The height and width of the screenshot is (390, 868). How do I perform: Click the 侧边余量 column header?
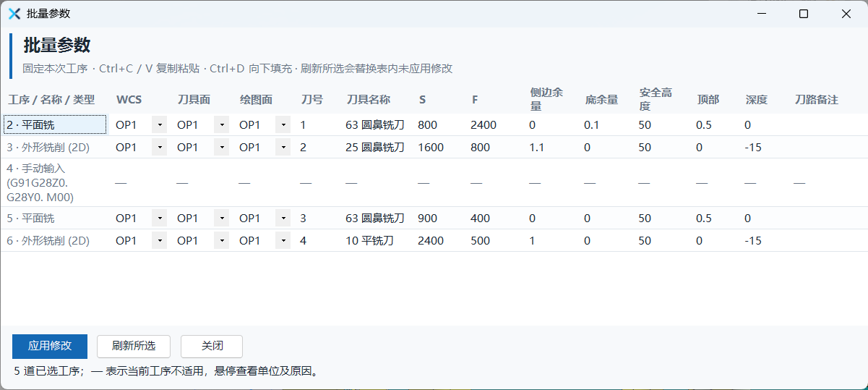coord(546,99)
